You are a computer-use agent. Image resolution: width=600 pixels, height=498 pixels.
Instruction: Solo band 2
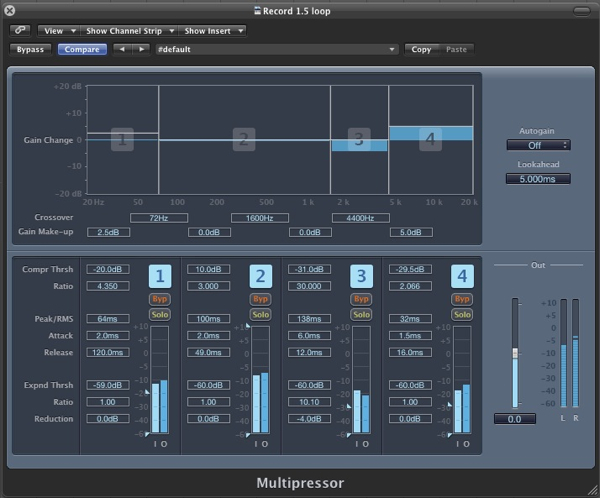click(x=261, y=315)
